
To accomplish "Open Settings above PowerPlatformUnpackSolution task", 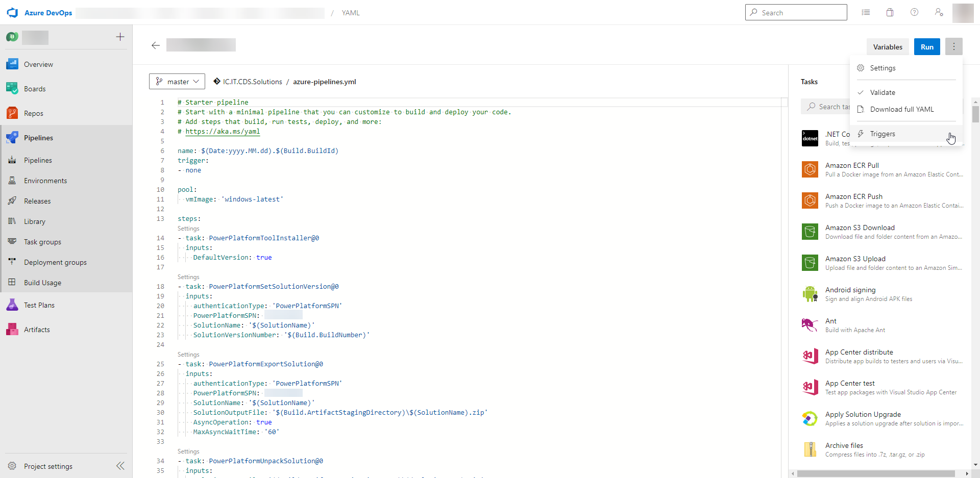I will pyautogui.click(x=188, y=451).
